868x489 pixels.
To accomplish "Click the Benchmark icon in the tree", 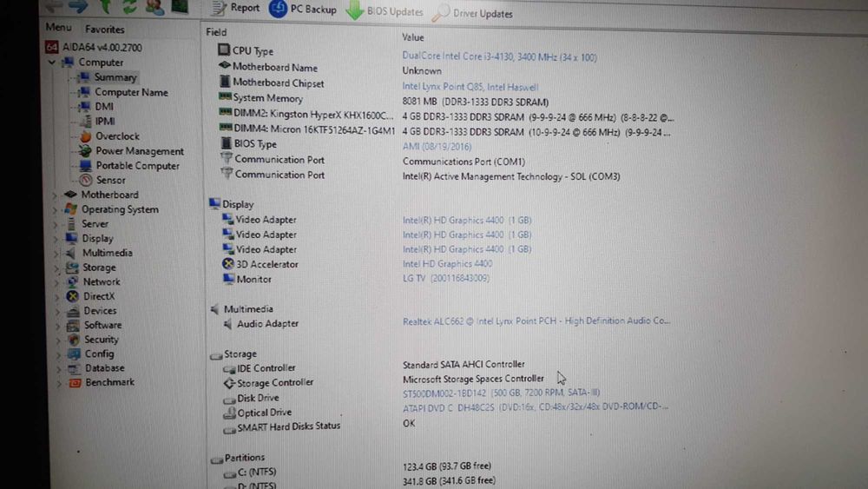I will tap(76, 383).
